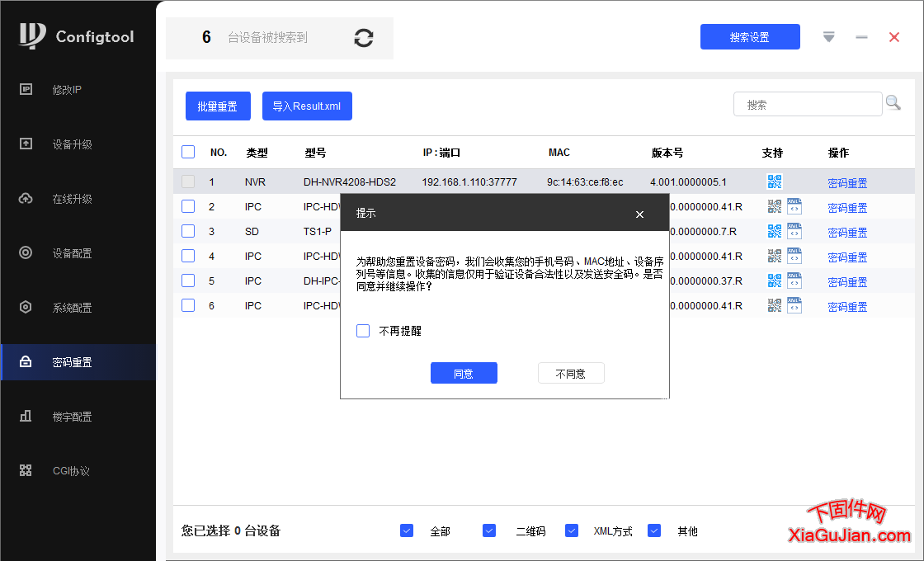This screenshot has width=924, height=561.
Task: Select the TS1-P model cell
Action: tap(318, 232)
